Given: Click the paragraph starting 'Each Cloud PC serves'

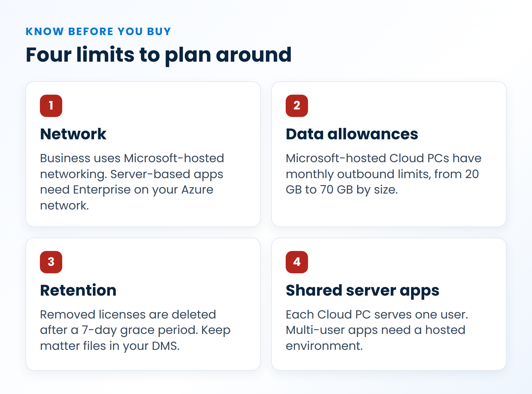Looking at the screenshot, I should 377,330.
